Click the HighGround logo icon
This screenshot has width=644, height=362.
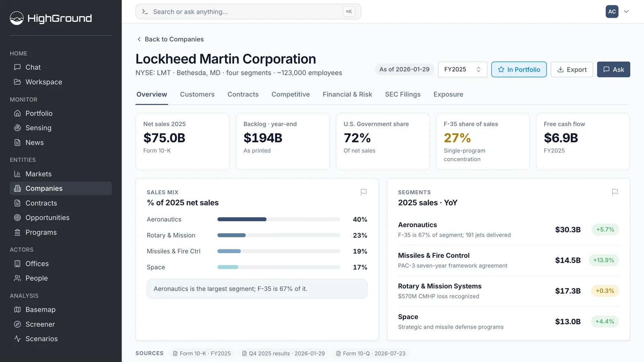pyautogui.click(x=17, y=18)
